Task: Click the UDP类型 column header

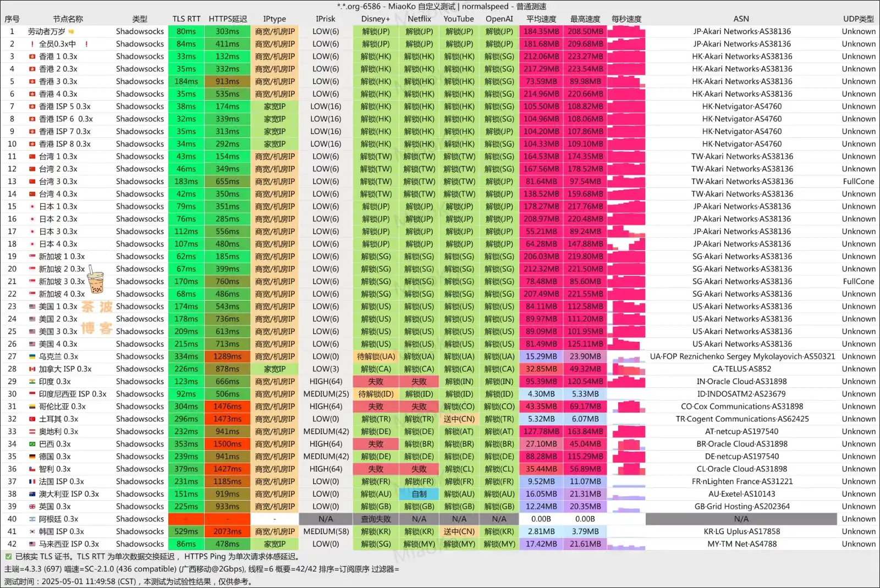Action: 858,19
